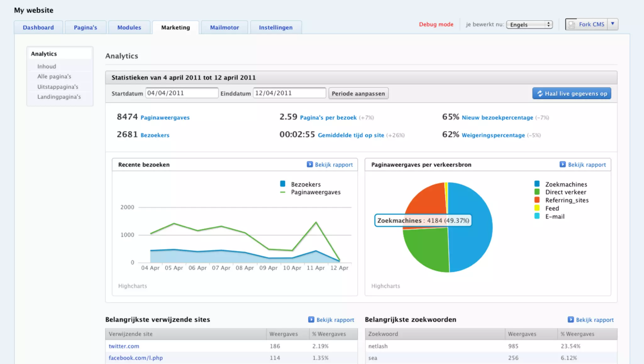Toggle Paginaweergaves line in chart legend
This screenshot has width=644, height=364.
[315, 192]
